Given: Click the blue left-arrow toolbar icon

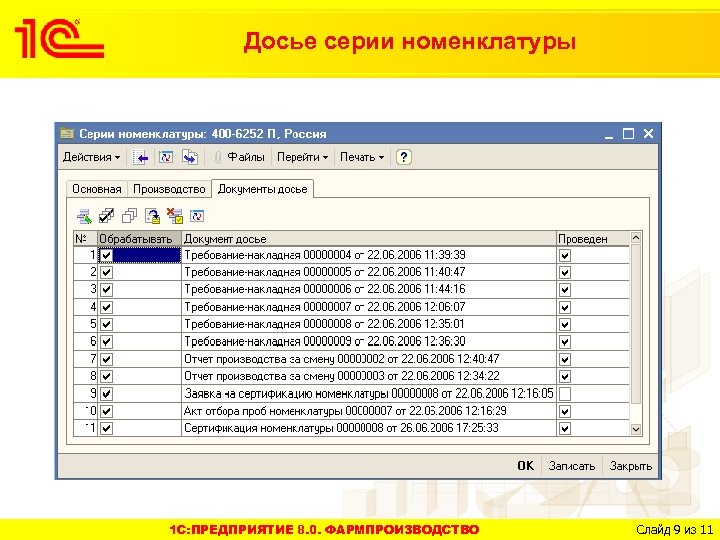Looking at the screenshot, I should point(140,158).
